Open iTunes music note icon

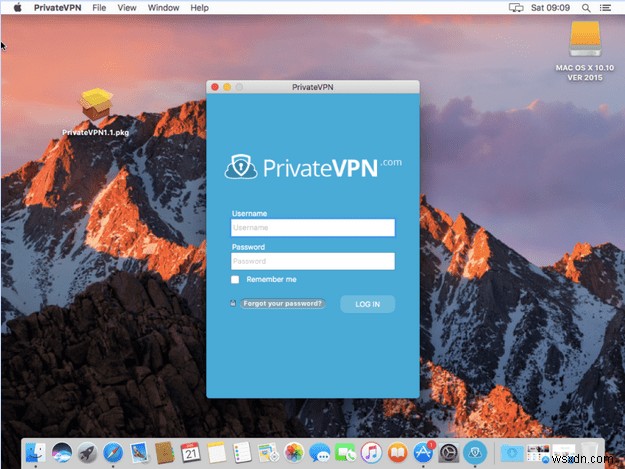point(371,453)
